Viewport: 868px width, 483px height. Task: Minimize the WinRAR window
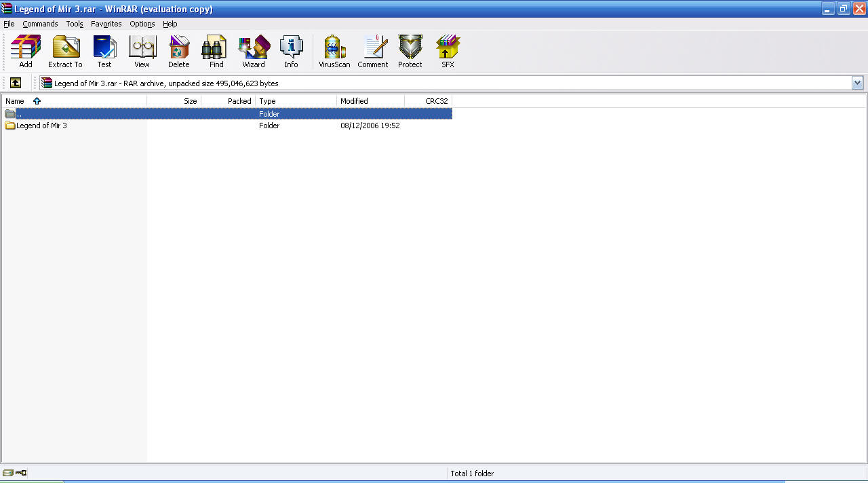[828, 9]
